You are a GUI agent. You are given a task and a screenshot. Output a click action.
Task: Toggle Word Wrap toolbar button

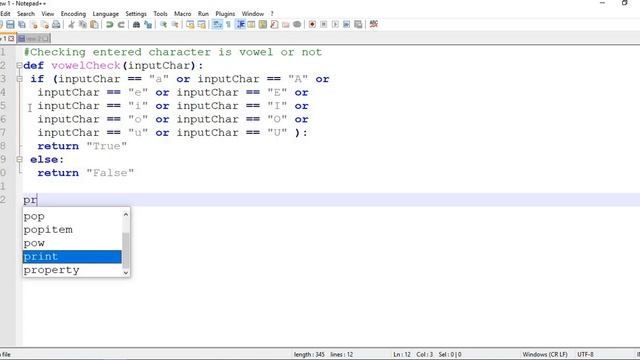click(217, 24)
